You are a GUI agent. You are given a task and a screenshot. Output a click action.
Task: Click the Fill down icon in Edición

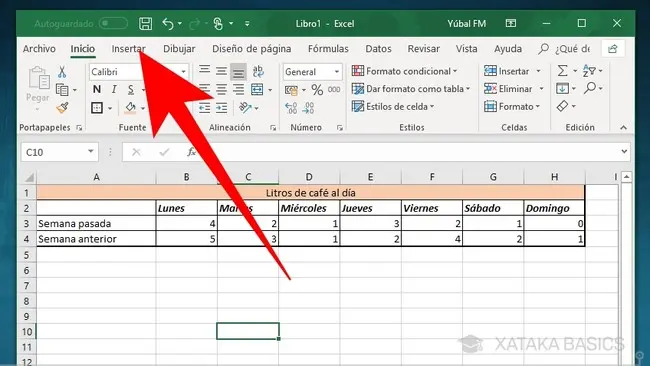(x=563, y=88)
